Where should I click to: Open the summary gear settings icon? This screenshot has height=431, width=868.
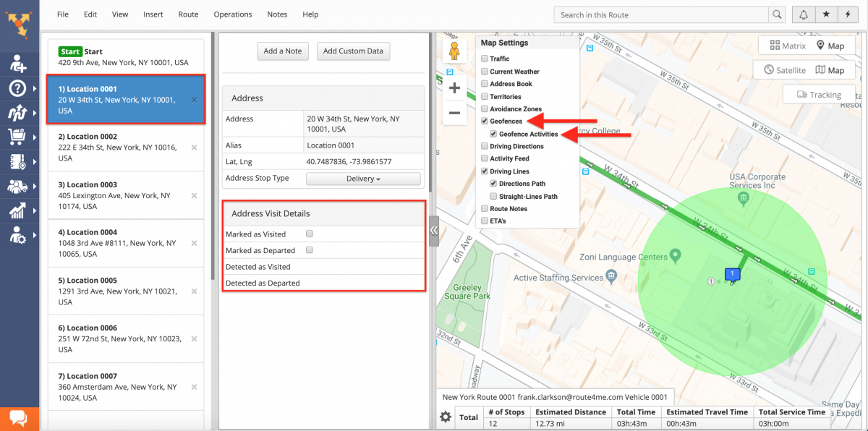(x=446, y=417)
